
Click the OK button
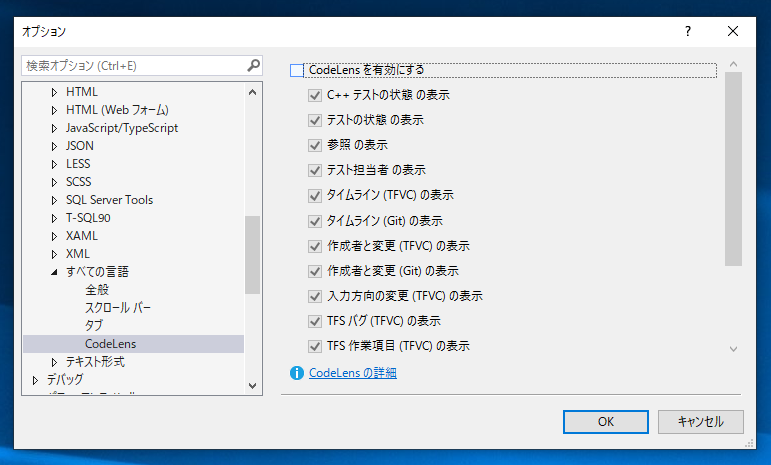(606, 422)
